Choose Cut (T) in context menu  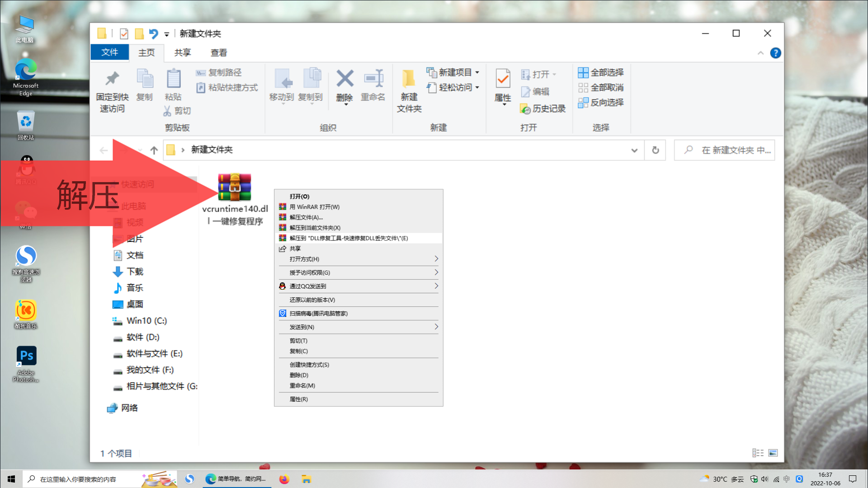point(359,341)
